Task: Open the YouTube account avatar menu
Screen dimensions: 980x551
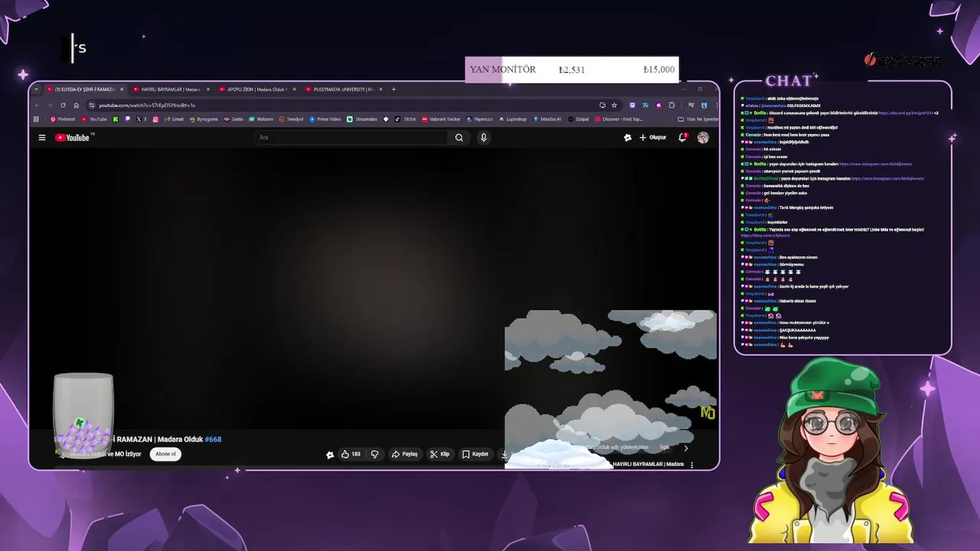Action: pyautogui.click(x=703, y=138)
